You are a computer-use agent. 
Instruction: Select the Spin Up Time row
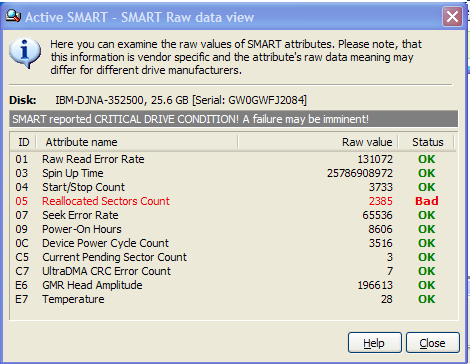[x=233, y=173]
